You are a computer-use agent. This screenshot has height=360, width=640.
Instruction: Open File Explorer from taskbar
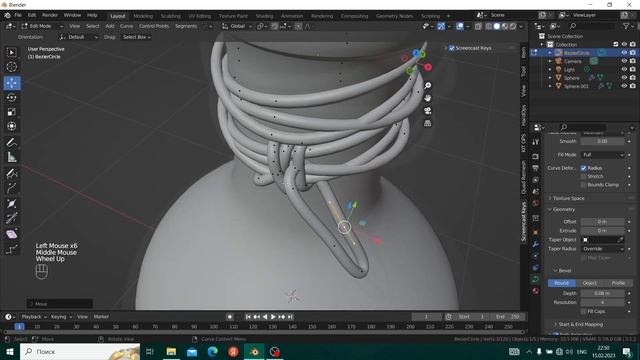coord(171,351)
